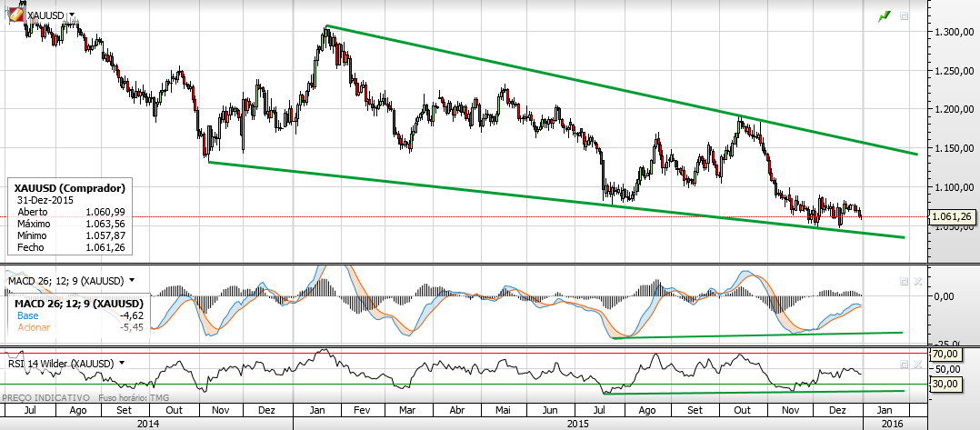Image resolution: width=980 pixels, height=430 pixels.
Task: Maximize the main XAUUSD price panel
Action: [904, 16]
